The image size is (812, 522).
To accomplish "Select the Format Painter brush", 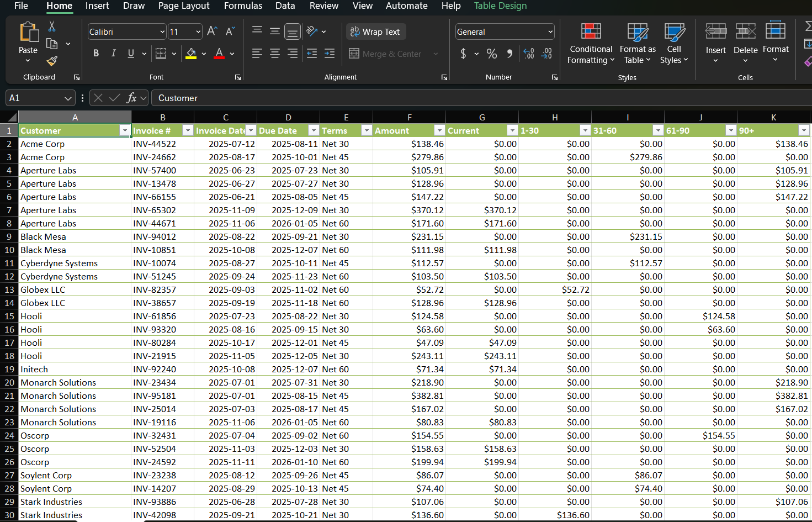I will (x=52, y=61).
